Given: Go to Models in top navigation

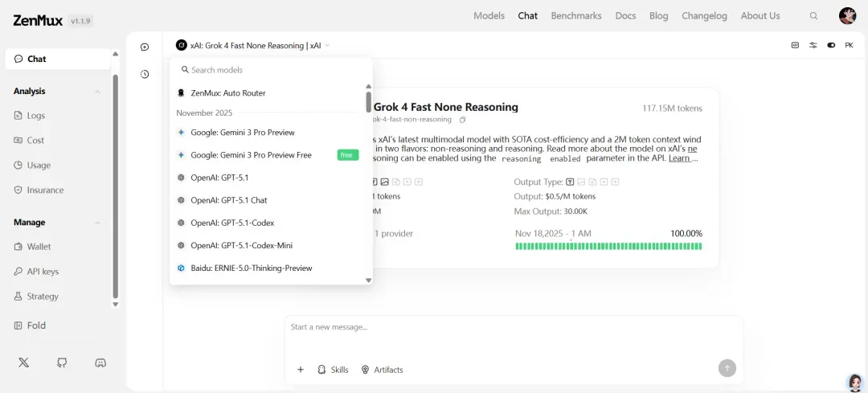Looking at the screenshot, I should (489, 15).
